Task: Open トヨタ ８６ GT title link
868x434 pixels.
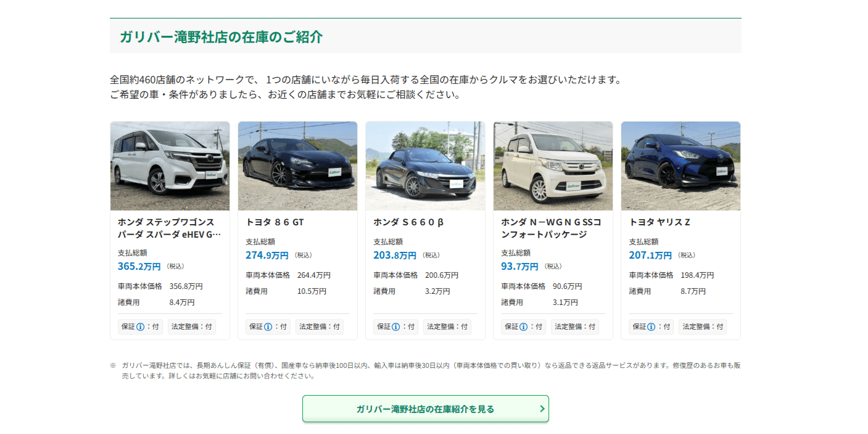Action: click(x=275, y=222)
